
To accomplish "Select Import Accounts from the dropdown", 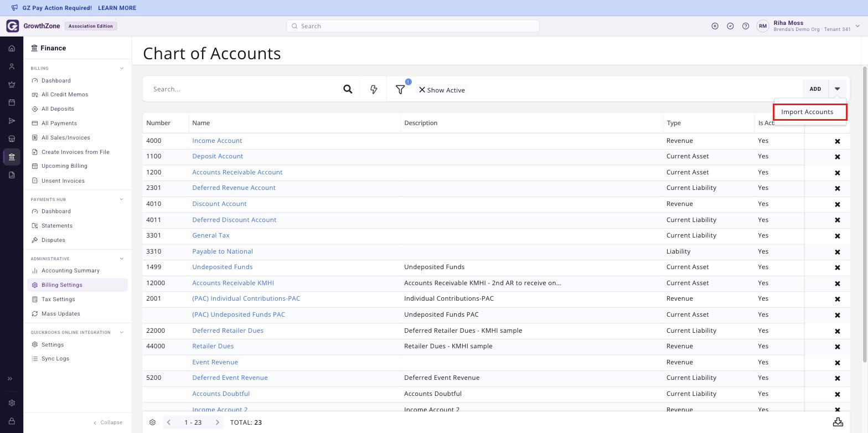I will pos(810,112).
